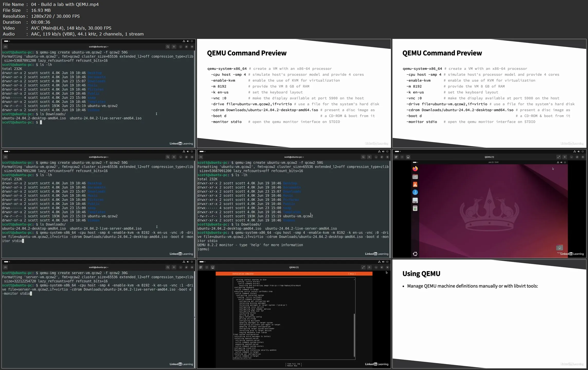Click the Help button in the Ubuntu server installer
588x370 pixels.
352,274
